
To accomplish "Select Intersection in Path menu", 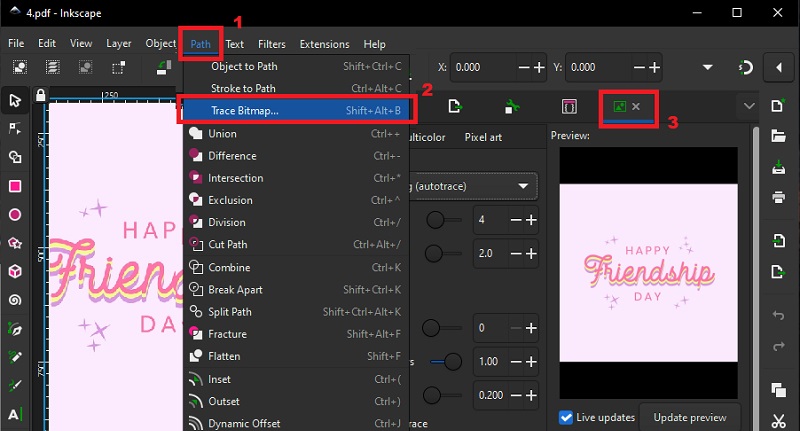I will (x=296, y=178).
